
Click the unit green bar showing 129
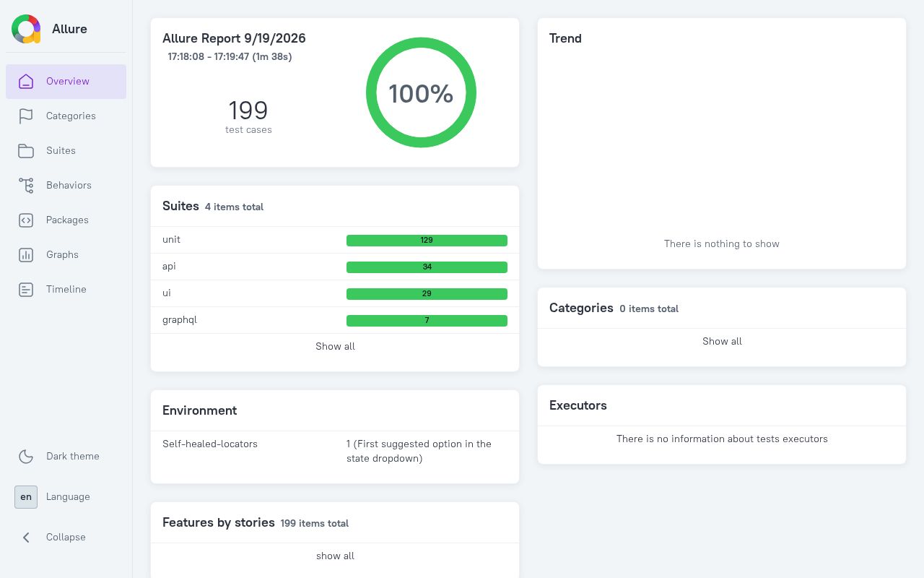coord(427,241)
